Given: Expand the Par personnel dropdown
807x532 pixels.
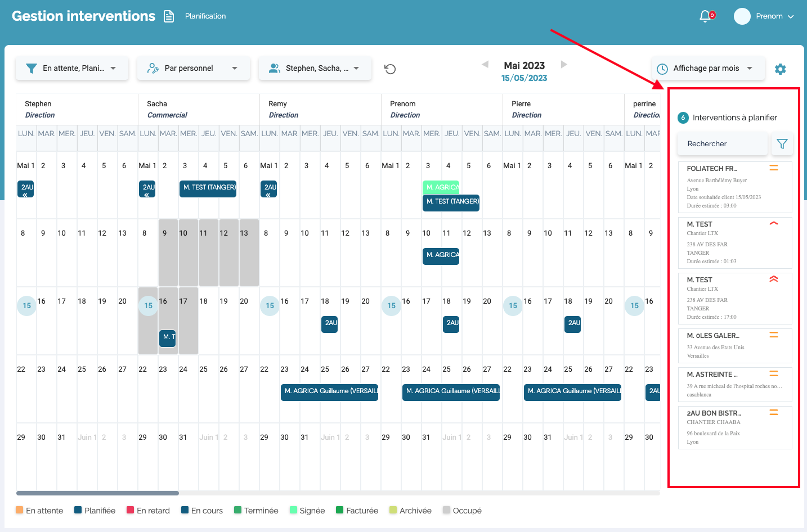Looking at the screenshot, I should pyautogui.click(x=193, y=69).
